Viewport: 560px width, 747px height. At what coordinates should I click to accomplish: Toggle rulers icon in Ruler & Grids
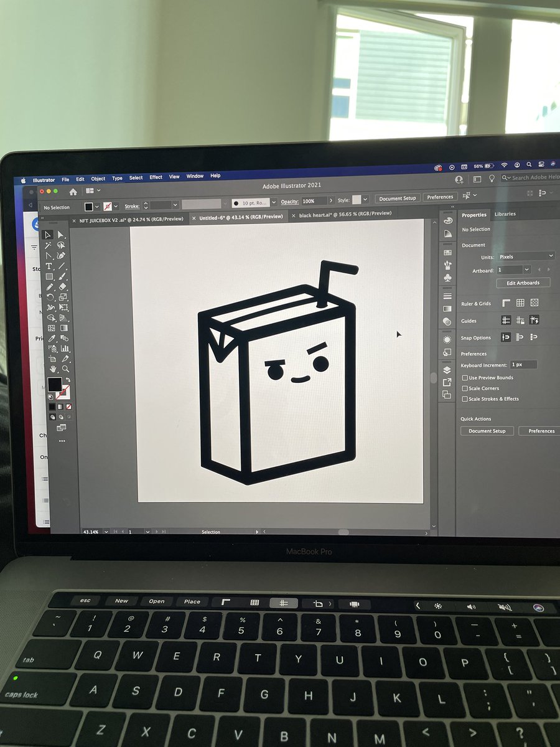pyautogui.click(x=506, y=303)
